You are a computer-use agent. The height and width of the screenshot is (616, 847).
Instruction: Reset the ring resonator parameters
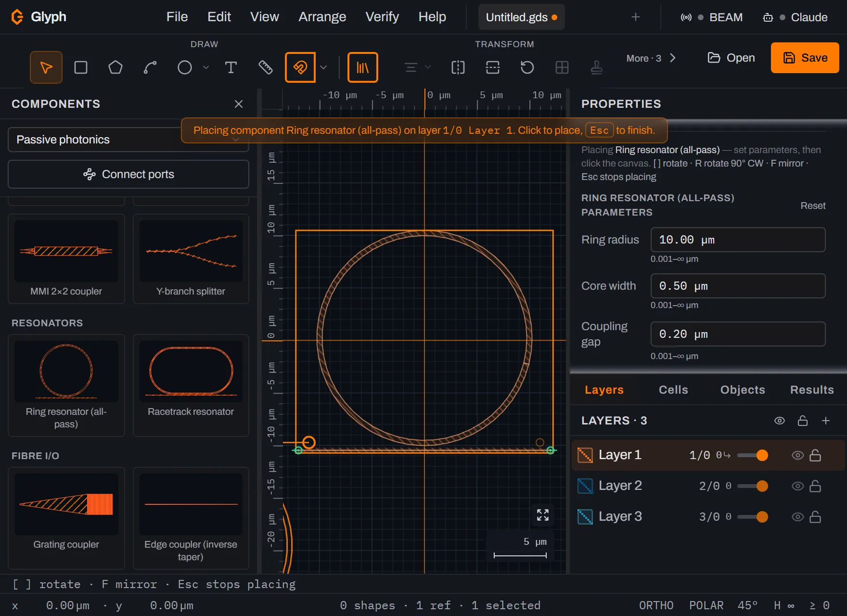(813, 205)
